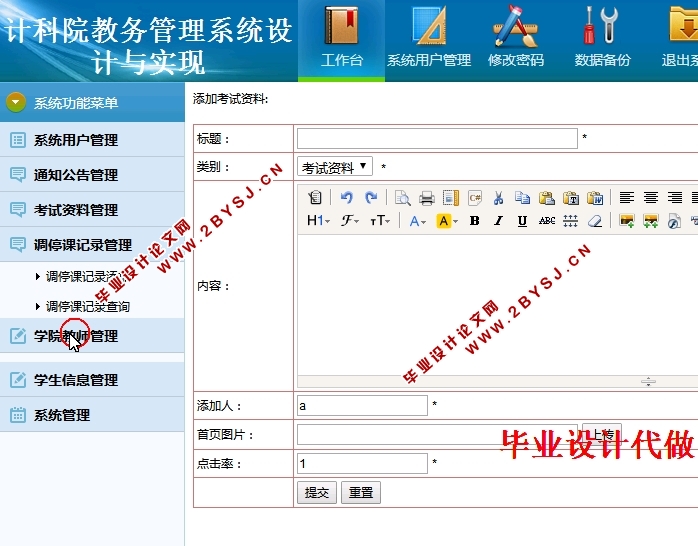Toggle bold formatting in editor

[475, 221]
